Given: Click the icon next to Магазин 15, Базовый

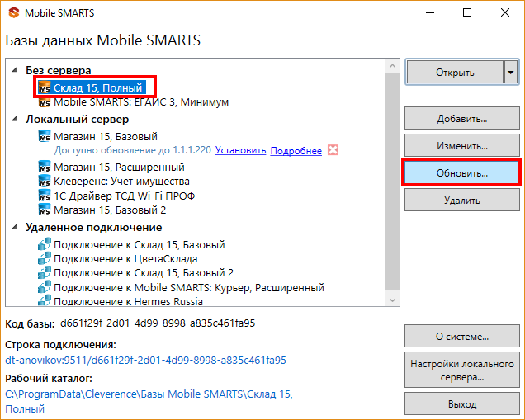Looking at the screenshot, I should (x=45, y=136).
